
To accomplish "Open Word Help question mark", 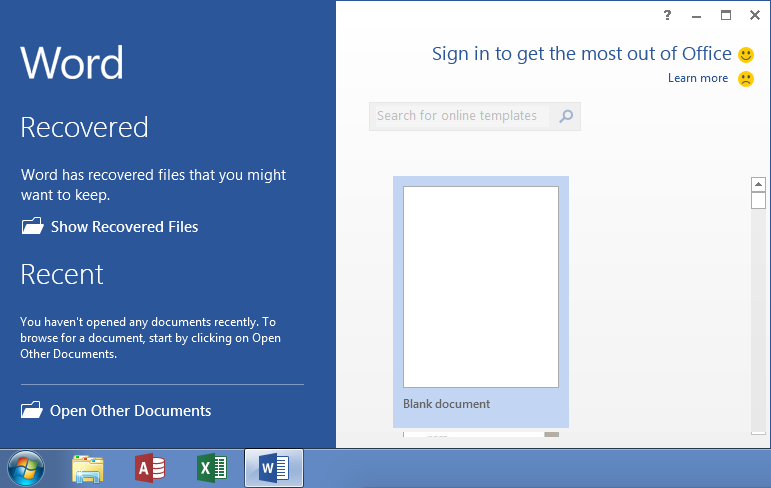I will pyautogui.click(x=667, y=15).
